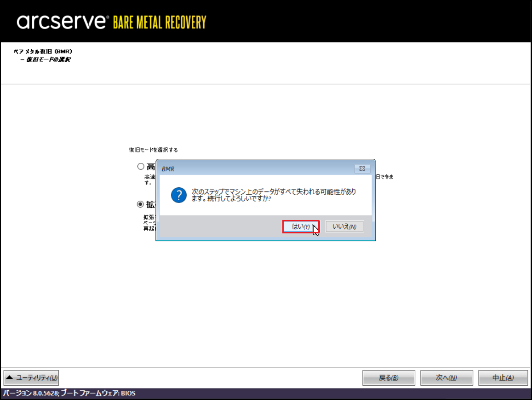This screenshot has height=400, width=532.
Task: Proceed with 次へ(N) button
Action: point(446,377)
